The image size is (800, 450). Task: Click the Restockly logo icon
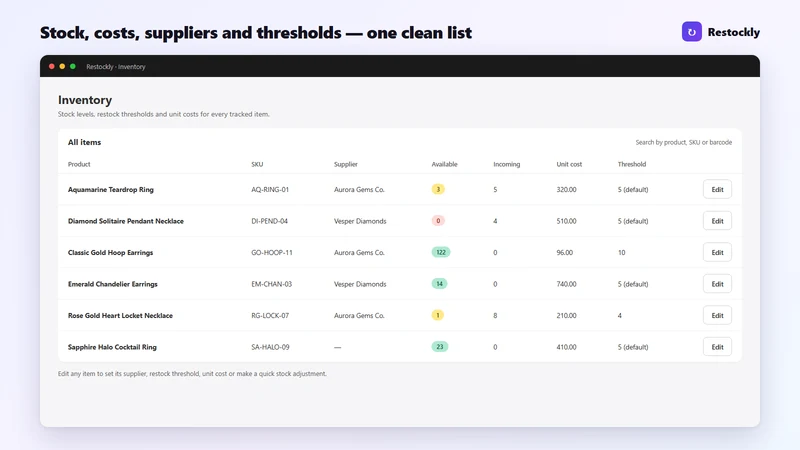tap(691, 32)
